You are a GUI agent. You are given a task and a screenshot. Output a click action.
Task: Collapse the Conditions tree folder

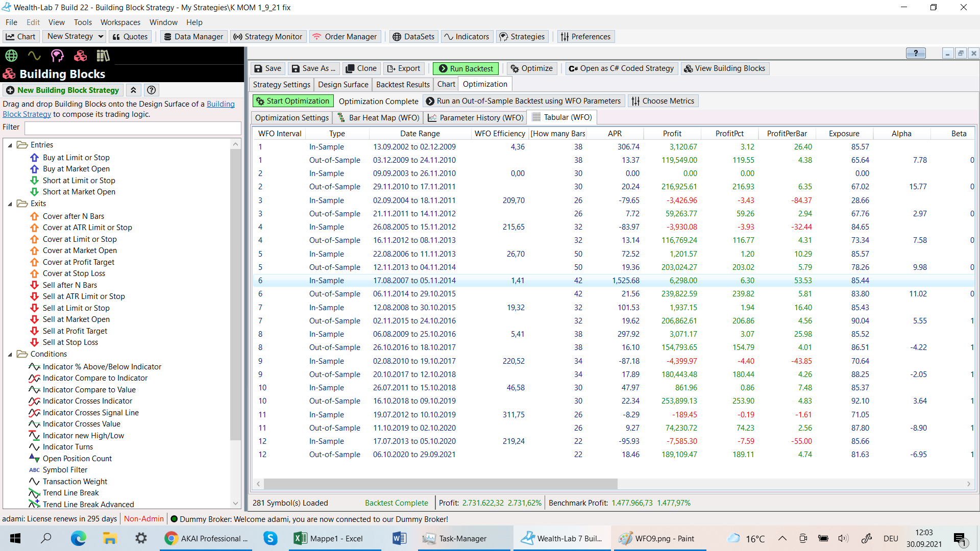[x=10, y=355]
